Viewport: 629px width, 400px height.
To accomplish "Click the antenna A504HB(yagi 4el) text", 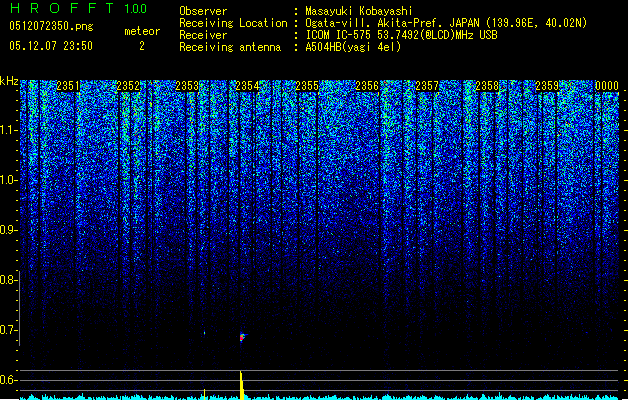I will pyautogui.click(x=353, y=47).
